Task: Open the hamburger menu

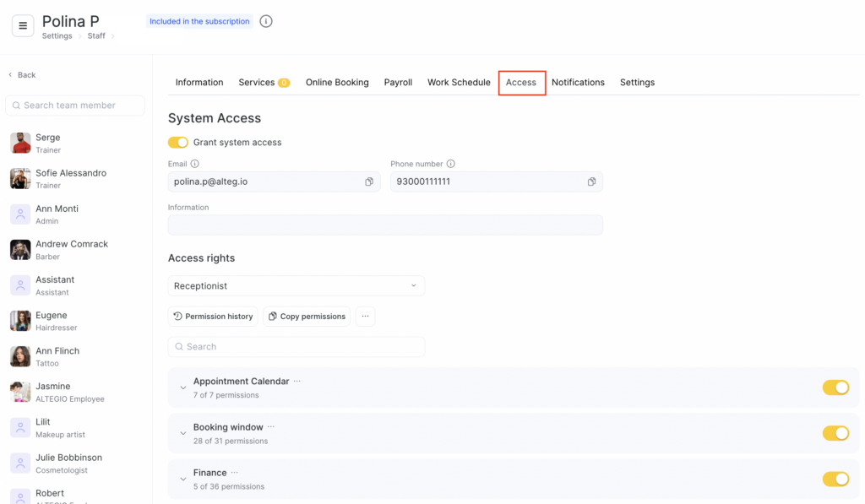Action: [x=23, y=26]
